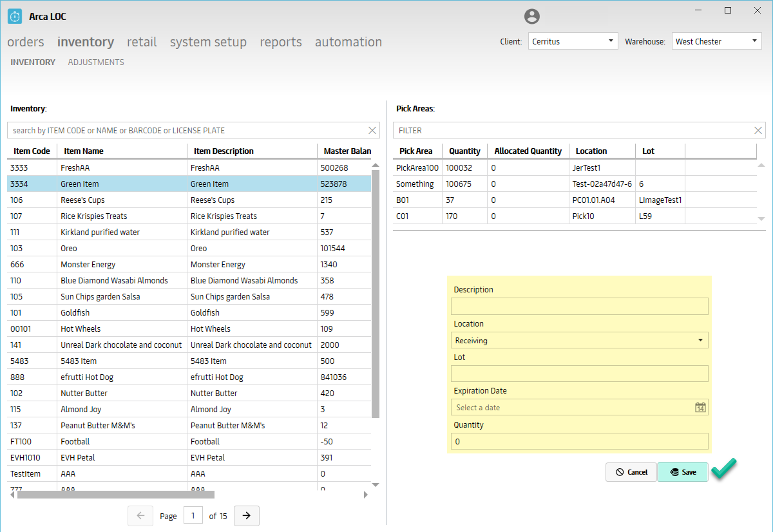Click the page number box

(193, 516)
